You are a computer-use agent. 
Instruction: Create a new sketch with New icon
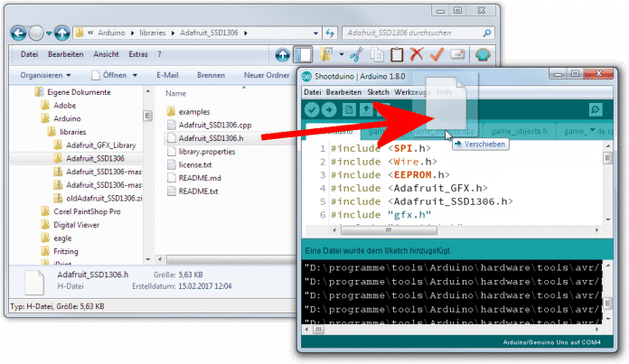350,109
